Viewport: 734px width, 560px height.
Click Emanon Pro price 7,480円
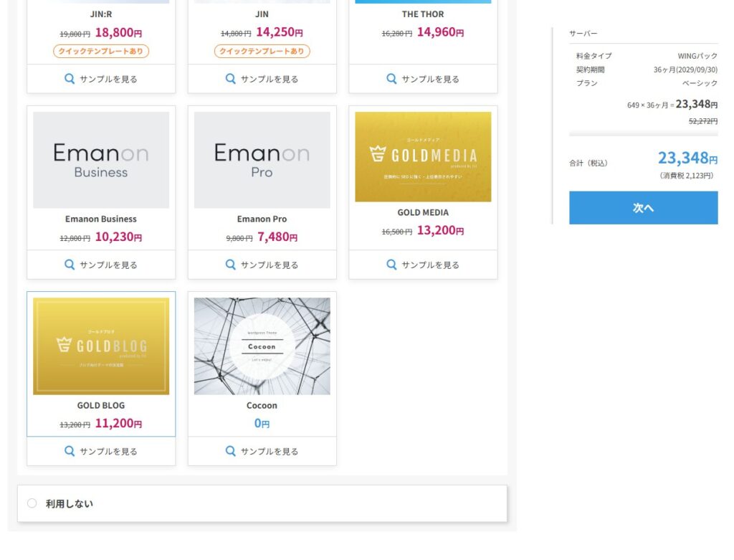[x=277, y=237]
